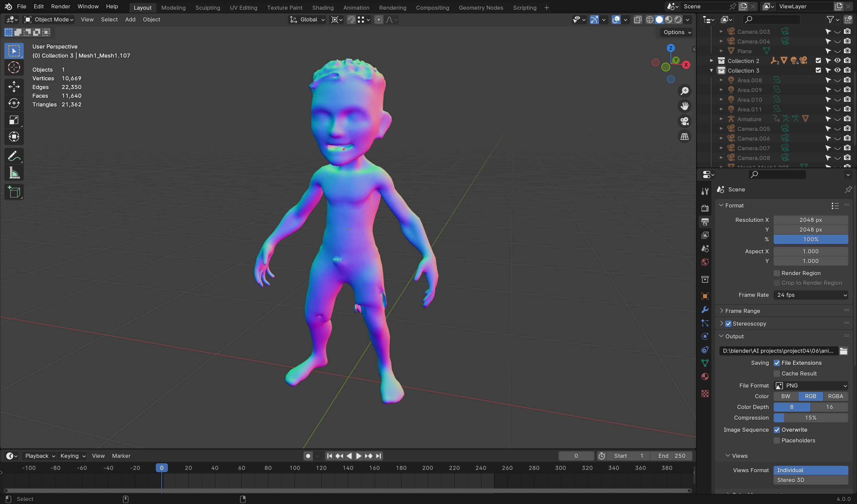Select BW color mode
This screenshot has width=857, height=504.
tap(786, 396)
